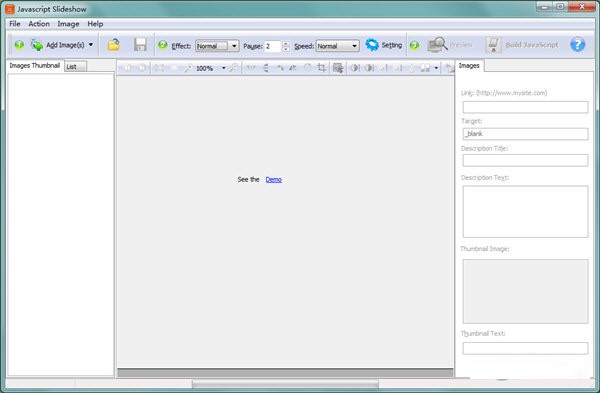Click the horizontal scrollbar at window bottom
The width and height of the screenshot is (600, 393).
coord(285,384)
